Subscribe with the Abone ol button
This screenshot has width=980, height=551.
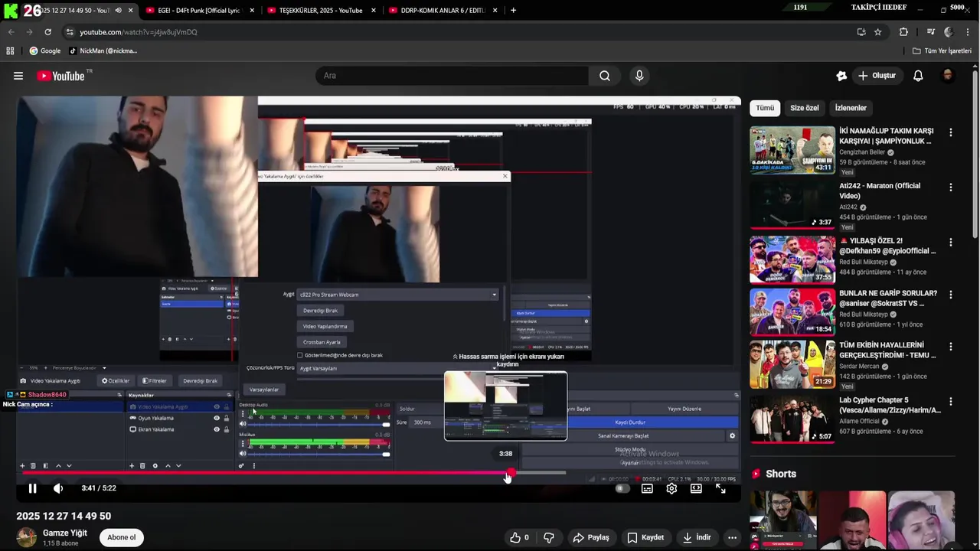tap(122, 537)
